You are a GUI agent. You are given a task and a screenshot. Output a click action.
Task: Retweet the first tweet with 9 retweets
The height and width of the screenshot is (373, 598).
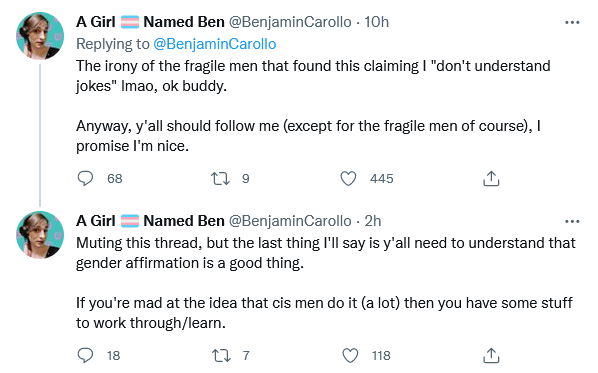[x=220, y=178]
